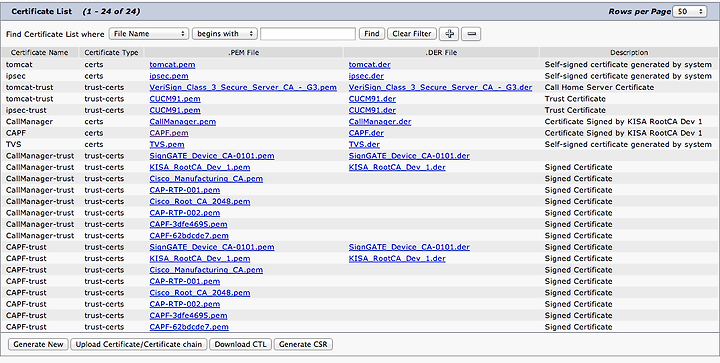Viewport: 720px width, 363px height.
Task: Click the Generate New button
Action: pyautogui.click(x=38, y=344)
